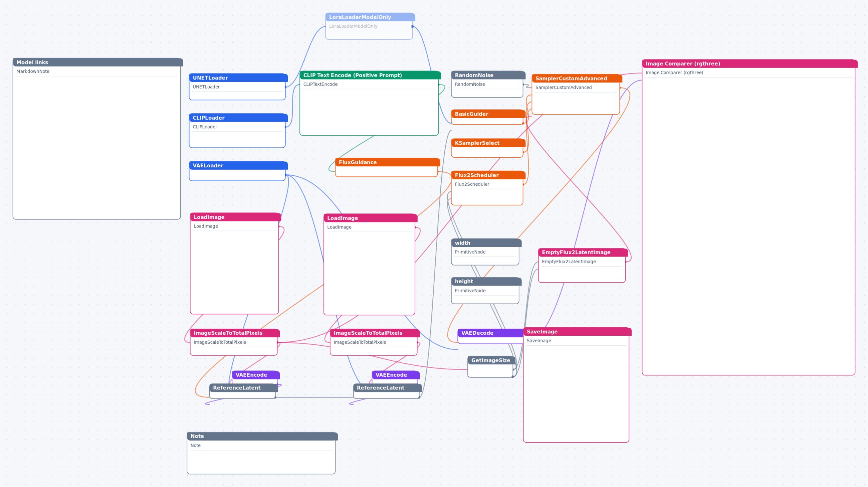This screenshot has height=487, width=868.
Task: Click the VAEDecode node title
Action: pyautogui.click(x=477, y=333)
